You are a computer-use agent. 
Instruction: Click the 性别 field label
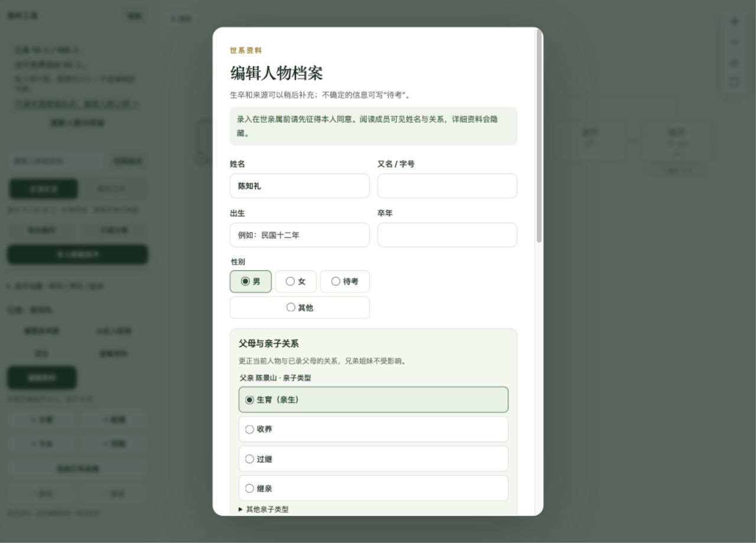coord(238,261)
